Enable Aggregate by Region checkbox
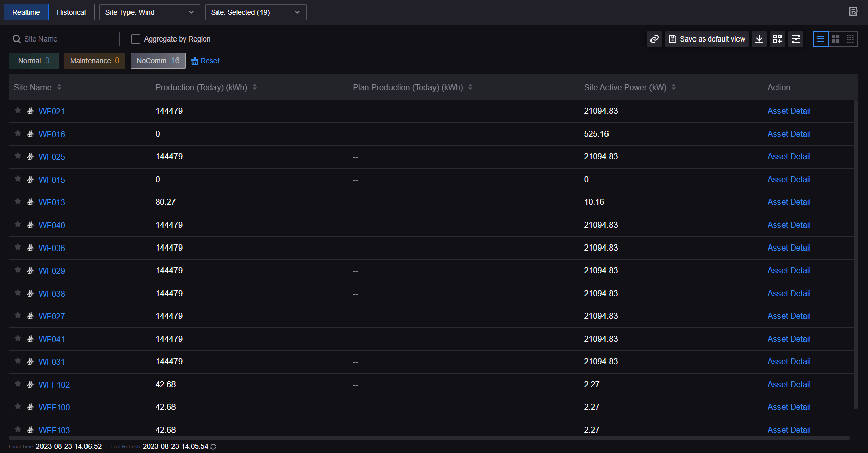 tap(136, 39)
